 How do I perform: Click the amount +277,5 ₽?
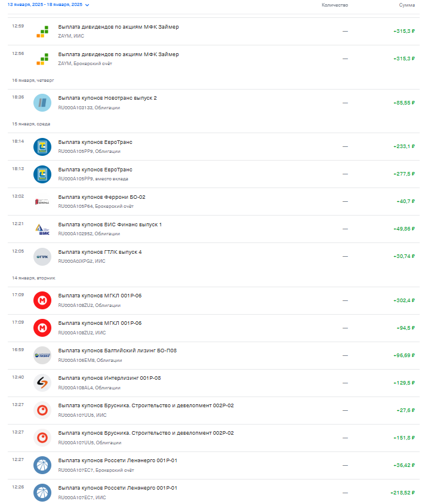tap(404, 174)
